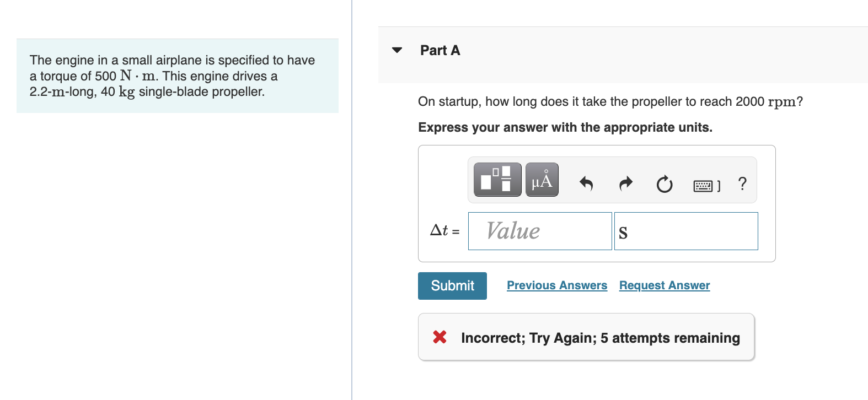Click the Δt equals label
Image resolution: width=868 pixels, height=400 pixels.
[444, 230]
